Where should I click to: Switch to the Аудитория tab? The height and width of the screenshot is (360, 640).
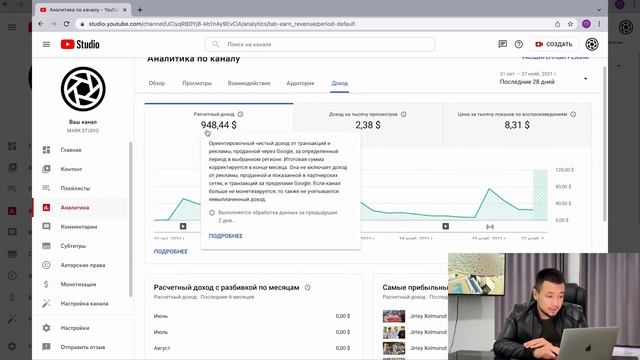[x=300, y=83]
